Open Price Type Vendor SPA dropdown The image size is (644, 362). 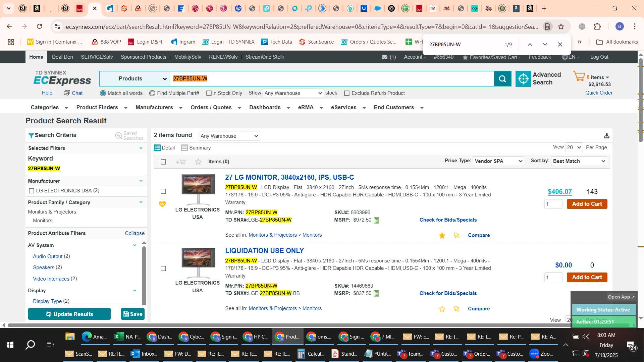pyautogui.click(x=498, y=161)
